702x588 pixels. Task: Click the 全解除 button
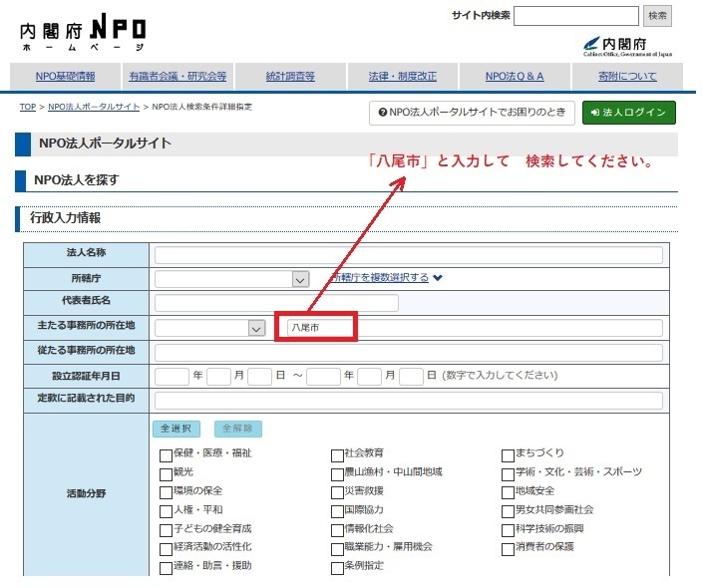pos(237,429)
